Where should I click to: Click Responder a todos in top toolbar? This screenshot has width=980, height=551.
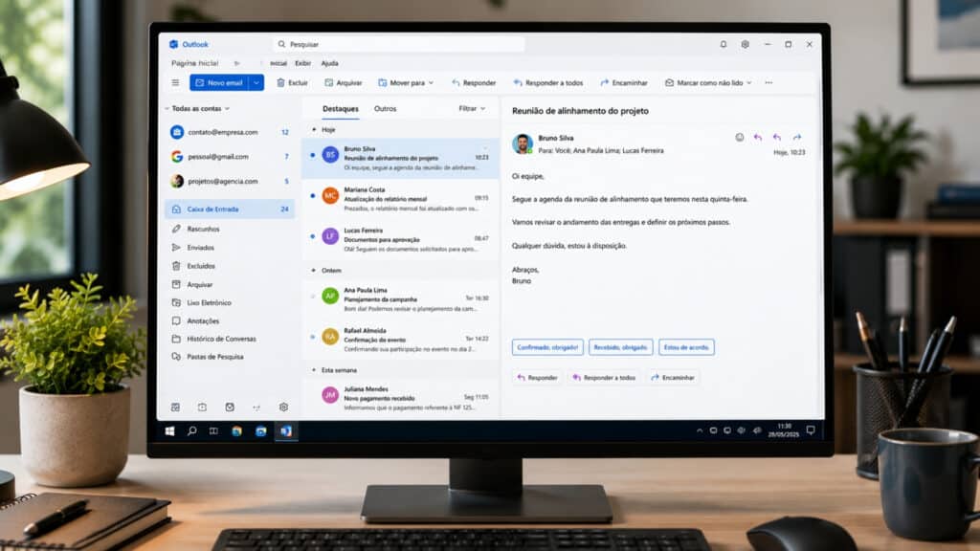(x=548, y=82)
